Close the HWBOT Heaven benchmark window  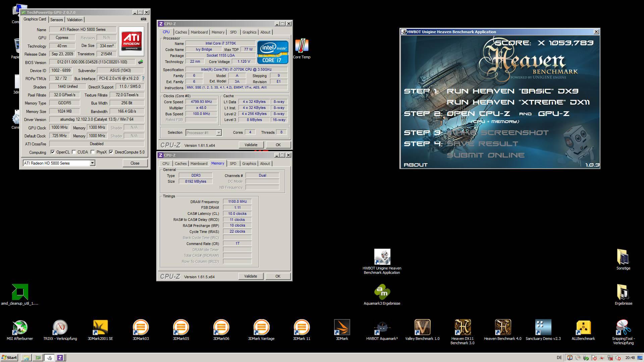pos(596,32)
